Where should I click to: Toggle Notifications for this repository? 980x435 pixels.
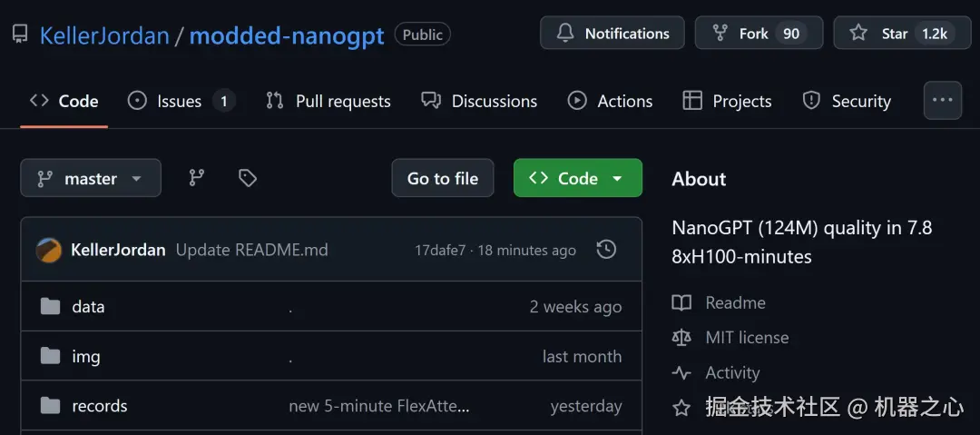coord(612,34)
